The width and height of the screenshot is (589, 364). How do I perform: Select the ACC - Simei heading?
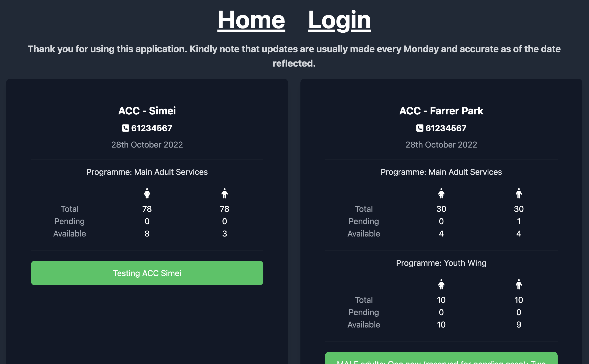tap(147, 111)
